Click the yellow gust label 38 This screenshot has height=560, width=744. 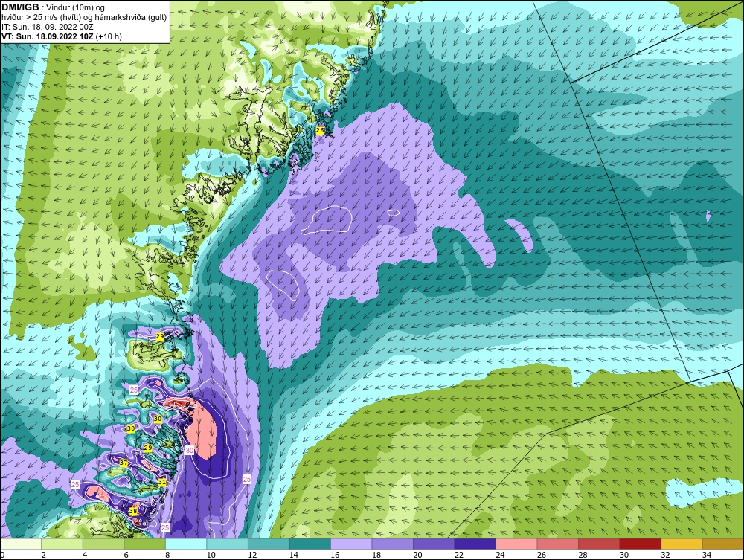coord(133,511)
